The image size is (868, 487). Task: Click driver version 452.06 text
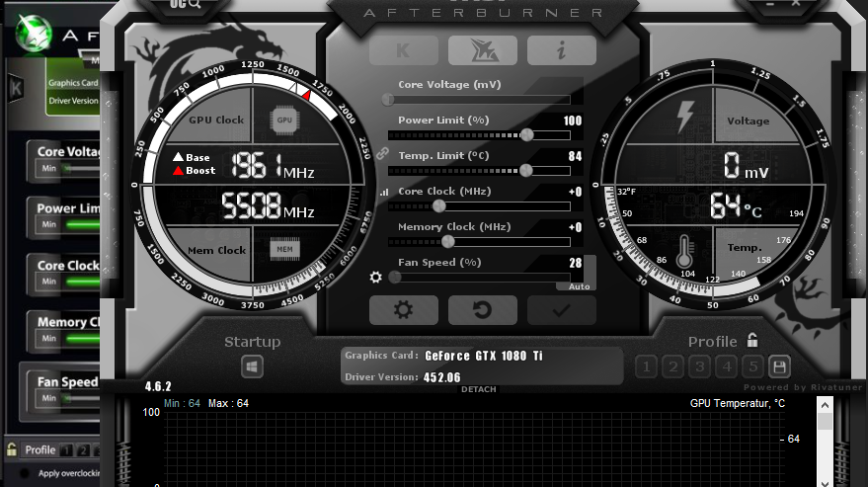[441, 378]
